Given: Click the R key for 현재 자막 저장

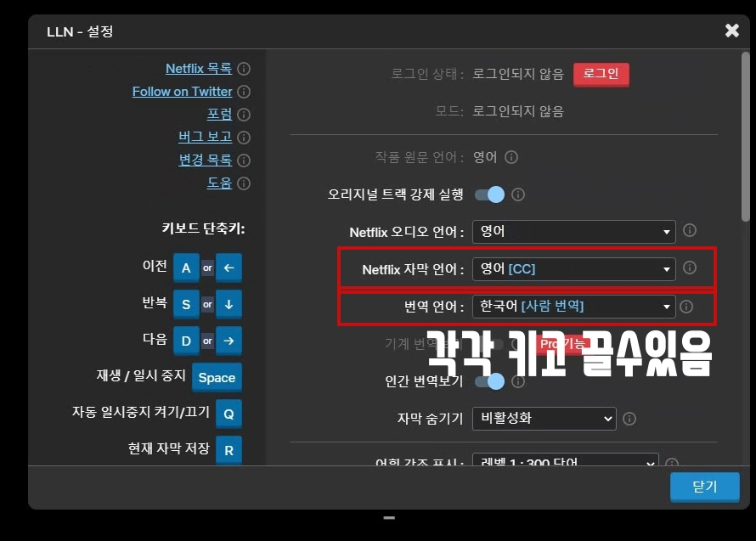Looking at the screenshot, I should [228, 450].
